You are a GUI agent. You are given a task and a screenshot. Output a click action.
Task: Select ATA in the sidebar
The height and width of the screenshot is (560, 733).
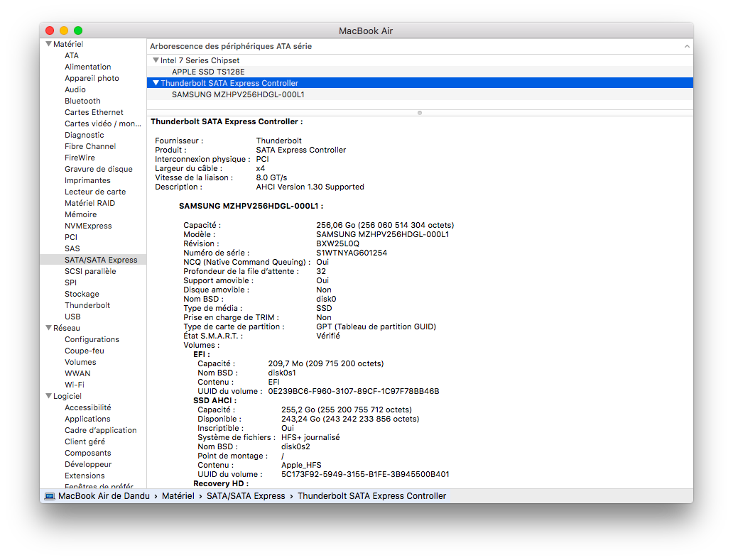coord(72,55)
